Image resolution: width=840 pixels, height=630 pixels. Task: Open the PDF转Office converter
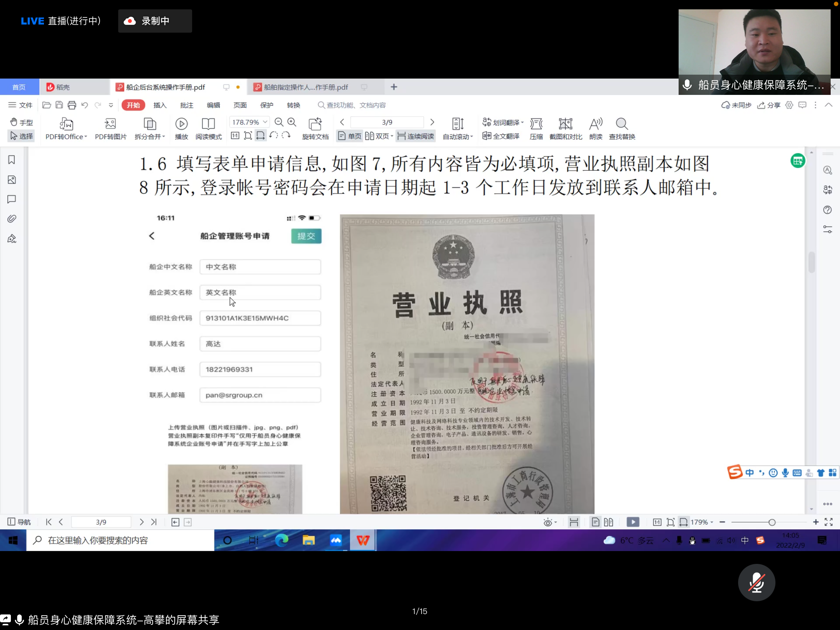[66, 129]
